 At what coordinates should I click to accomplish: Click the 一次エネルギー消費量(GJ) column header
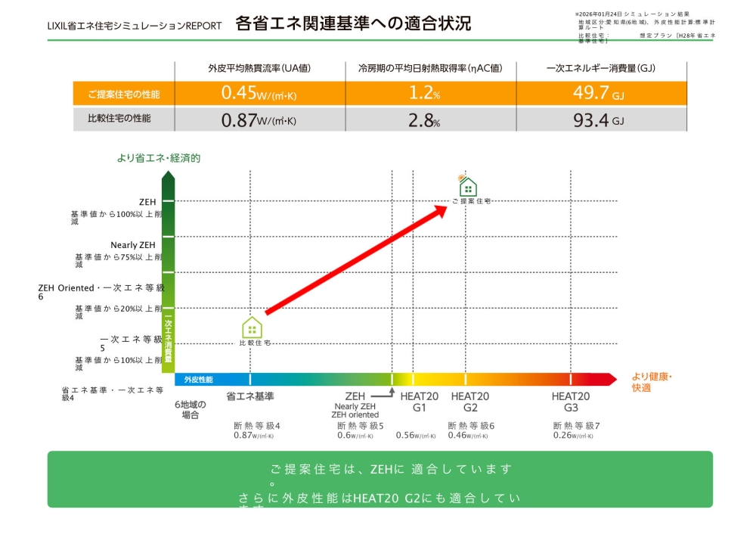[600, 68]
